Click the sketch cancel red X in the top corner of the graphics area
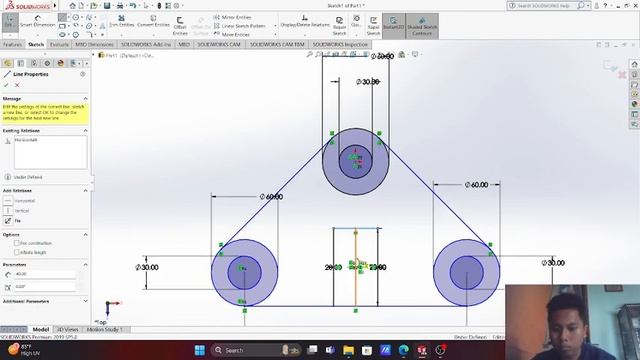The height and width of the screenshot is (360, 640). [622, 75]
